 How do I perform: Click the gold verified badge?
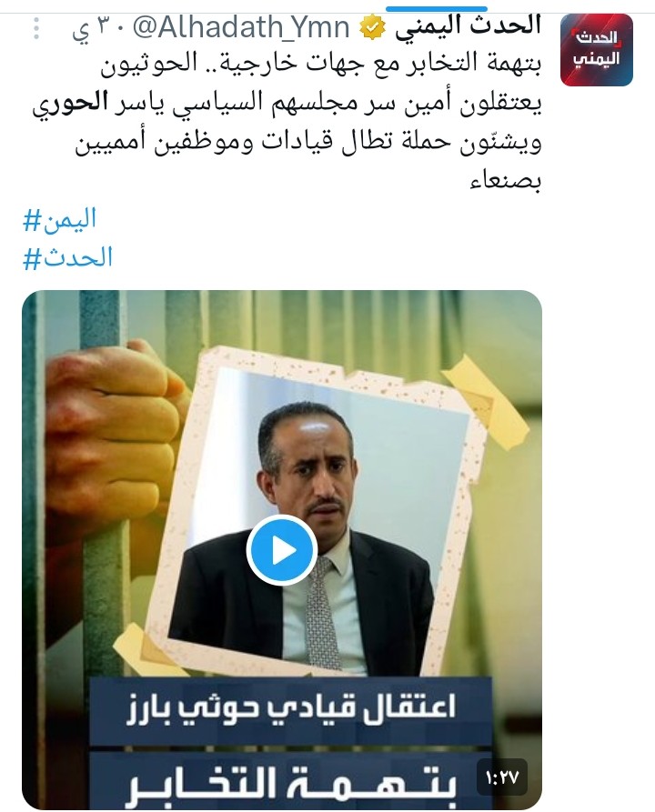pyautogui.click(x=371, y=28)
